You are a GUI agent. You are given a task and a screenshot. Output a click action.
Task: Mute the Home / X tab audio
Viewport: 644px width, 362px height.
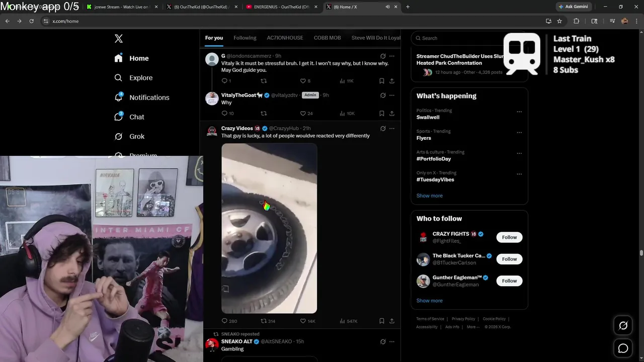click(x=387, y=7)
